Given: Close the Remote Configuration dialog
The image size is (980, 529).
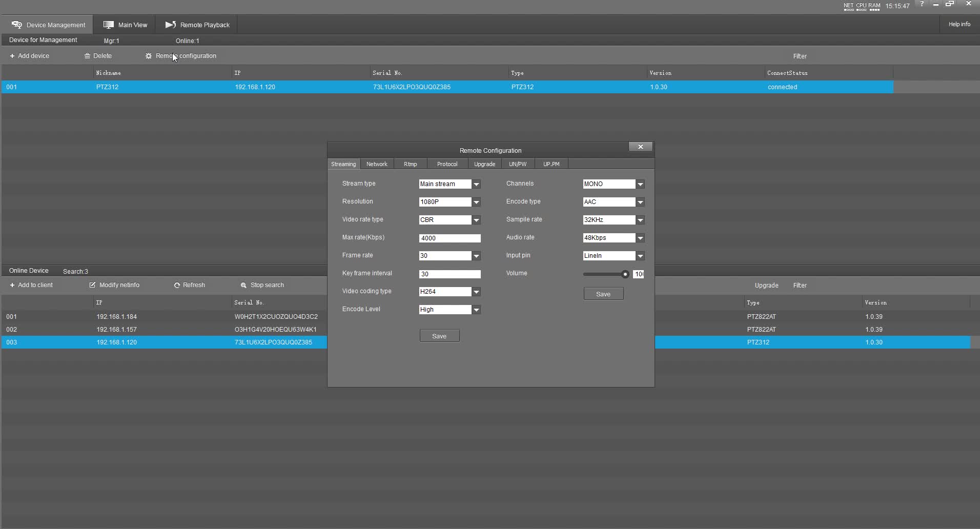Looking at the screenshot, I should click(x=640, y=147).
